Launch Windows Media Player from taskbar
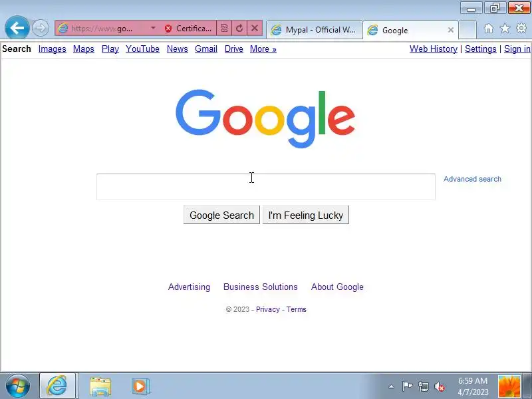Screen dimensions: 532x399 (140, 386)
